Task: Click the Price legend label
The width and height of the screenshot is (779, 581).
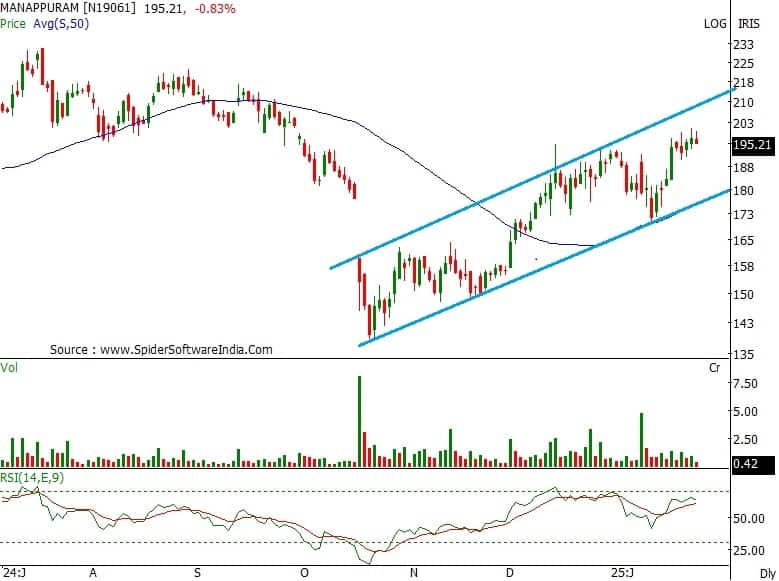Action: (15, 23)
